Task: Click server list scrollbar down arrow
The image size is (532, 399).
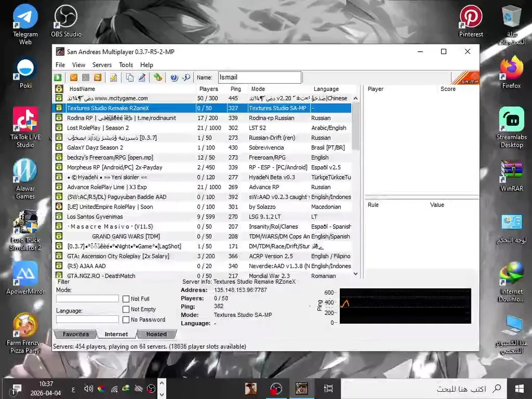Action: (356, 274)
